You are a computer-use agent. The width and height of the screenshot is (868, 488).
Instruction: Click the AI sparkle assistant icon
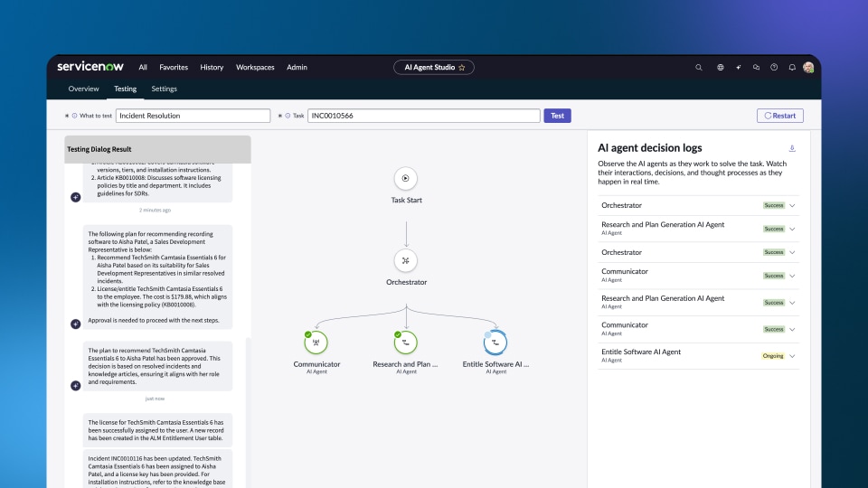pos(739,68)
